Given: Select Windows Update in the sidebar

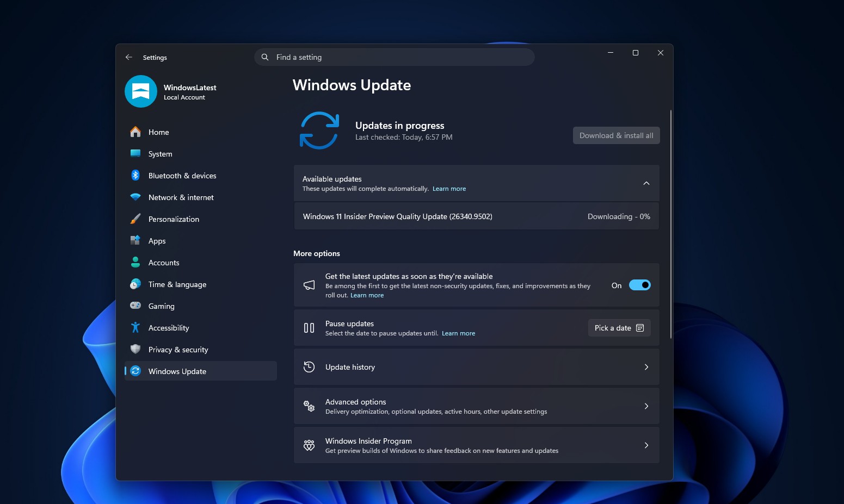Looking at the screenshot, I should point(201,371).
